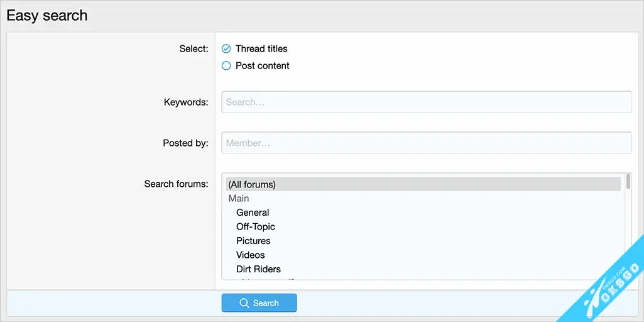Select the Off-Topic forum entry
The image size is (644, 322).
pos(255,226)
